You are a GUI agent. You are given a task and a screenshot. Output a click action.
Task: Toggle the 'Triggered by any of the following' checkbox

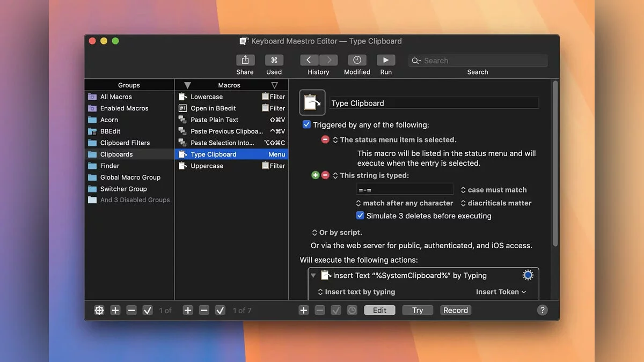pyautogui.click(x=306, y=124)
